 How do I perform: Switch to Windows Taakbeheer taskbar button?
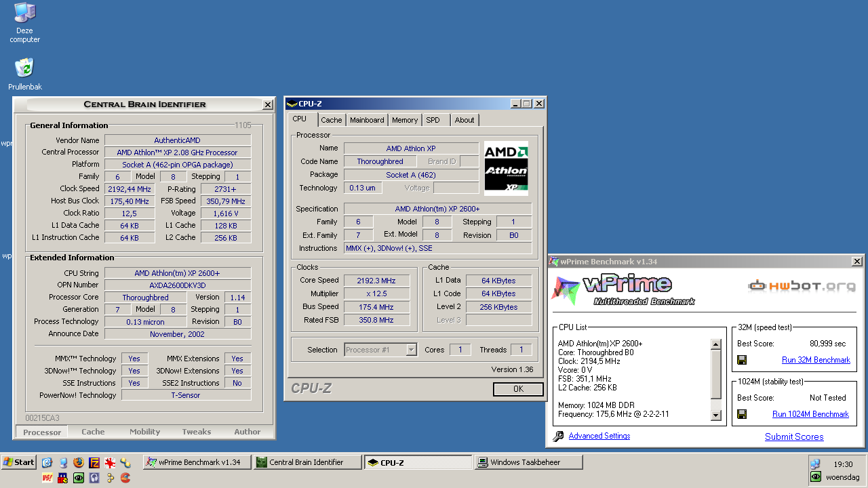[x=528, y=462]
